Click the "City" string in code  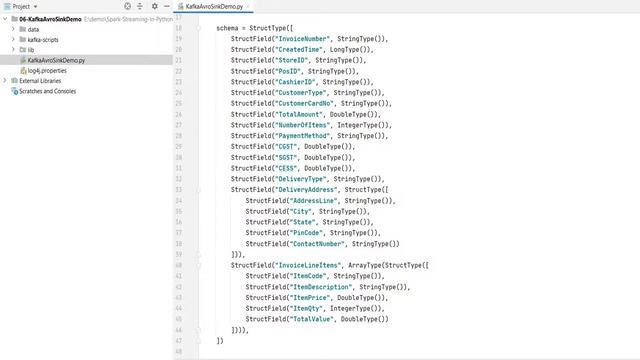pyautogui.click(x=300, y=211)
